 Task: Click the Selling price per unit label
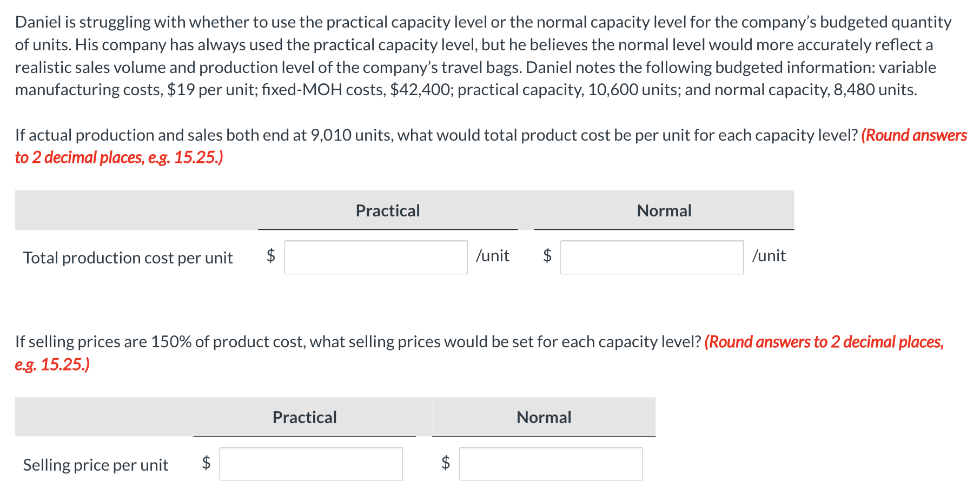(96, 465)
